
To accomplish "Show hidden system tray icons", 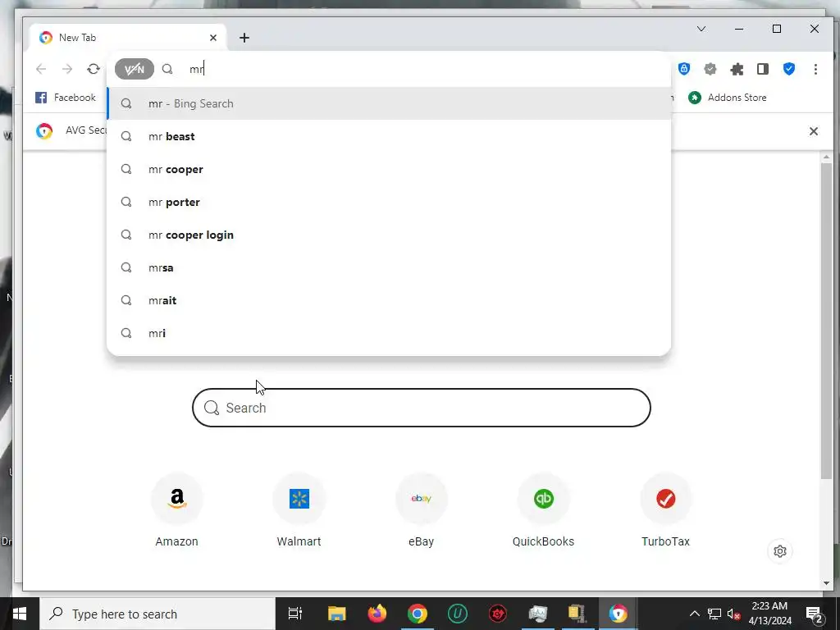I will [x=694, y=614].
